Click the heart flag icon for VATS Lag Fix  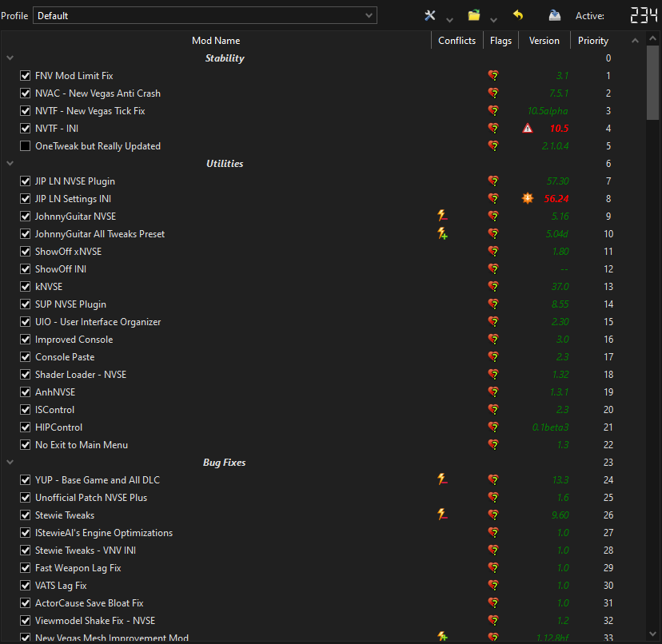click(x=493, y=586)
